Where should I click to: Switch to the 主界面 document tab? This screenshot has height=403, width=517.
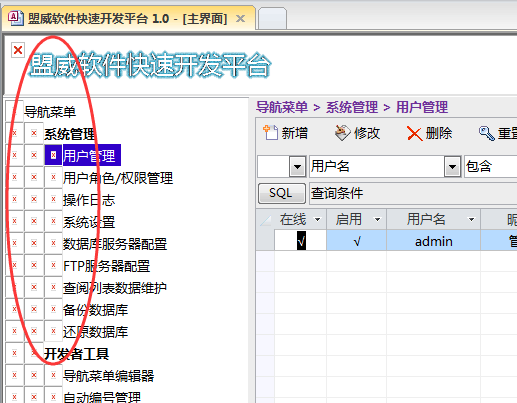(128, 18)
